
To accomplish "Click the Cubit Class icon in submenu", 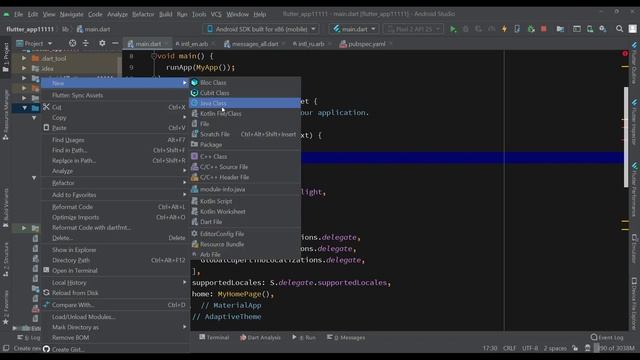I will click(x=195, y=93).
